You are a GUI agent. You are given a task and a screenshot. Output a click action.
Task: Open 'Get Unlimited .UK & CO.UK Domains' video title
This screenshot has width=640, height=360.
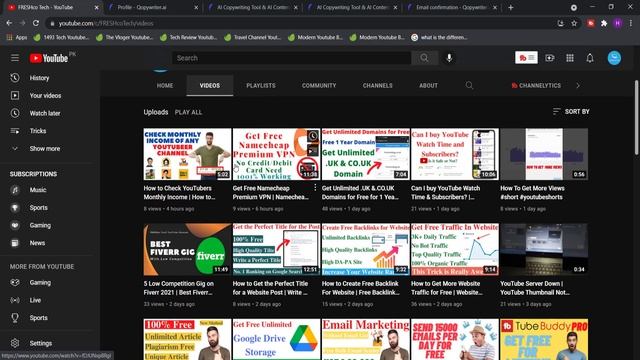pos(360,193)
